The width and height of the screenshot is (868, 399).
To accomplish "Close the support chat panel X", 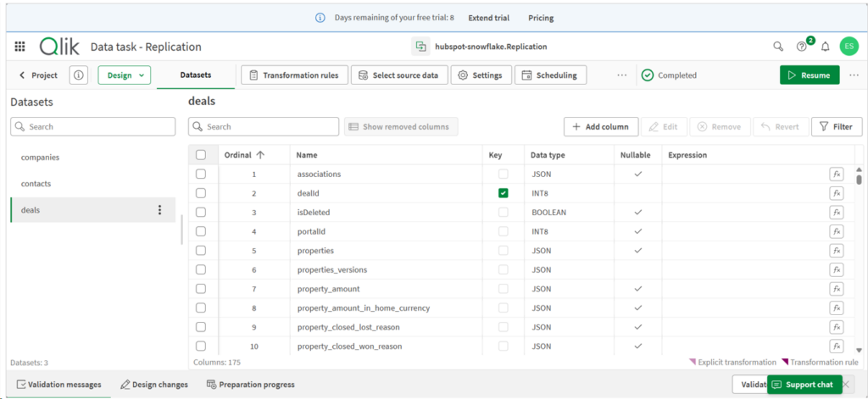I will click(x=845, y=384).
